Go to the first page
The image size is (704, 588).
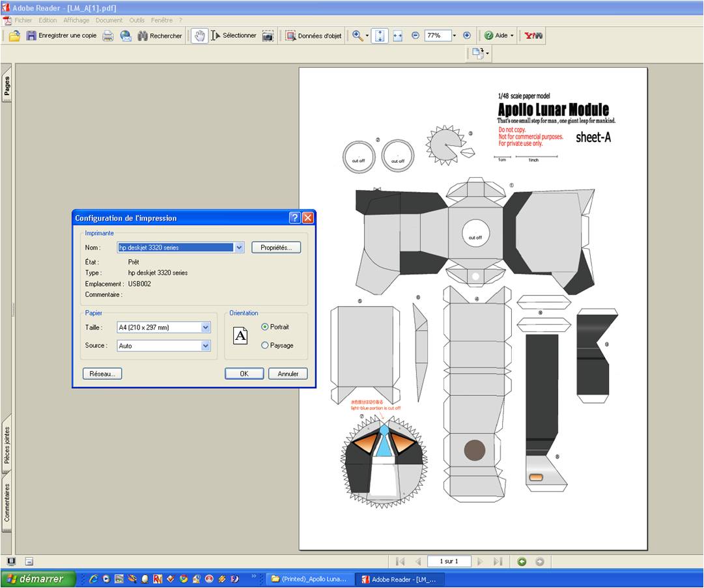400,561
